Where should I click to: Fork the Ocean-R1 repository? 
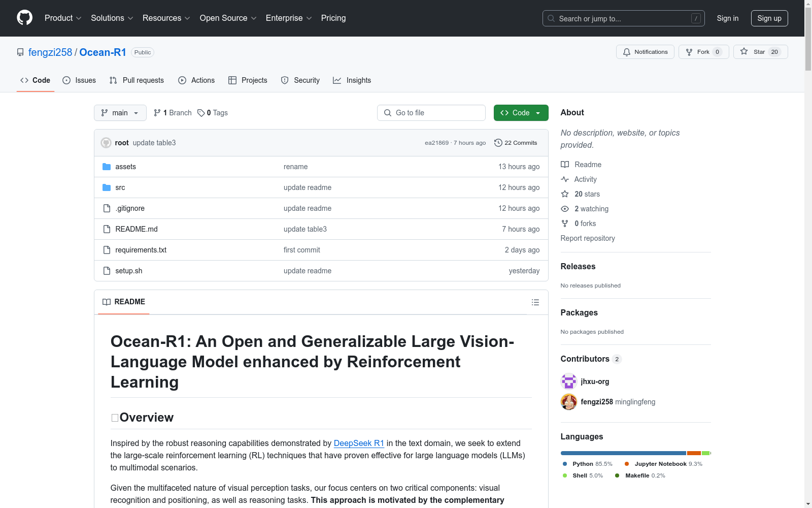click(x=703, y=52)
